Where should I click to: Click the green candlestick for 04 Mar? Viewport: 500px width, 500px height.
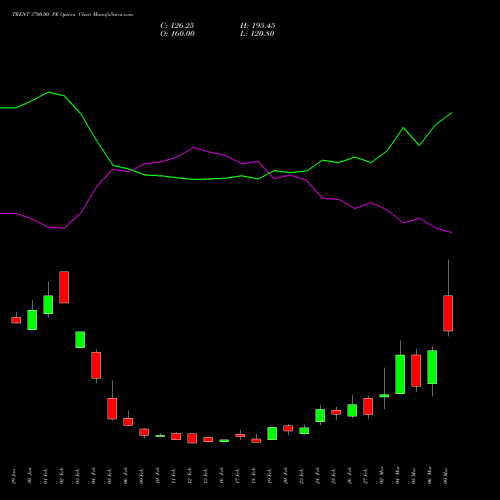pyautogui.click(x=400, y=374)
